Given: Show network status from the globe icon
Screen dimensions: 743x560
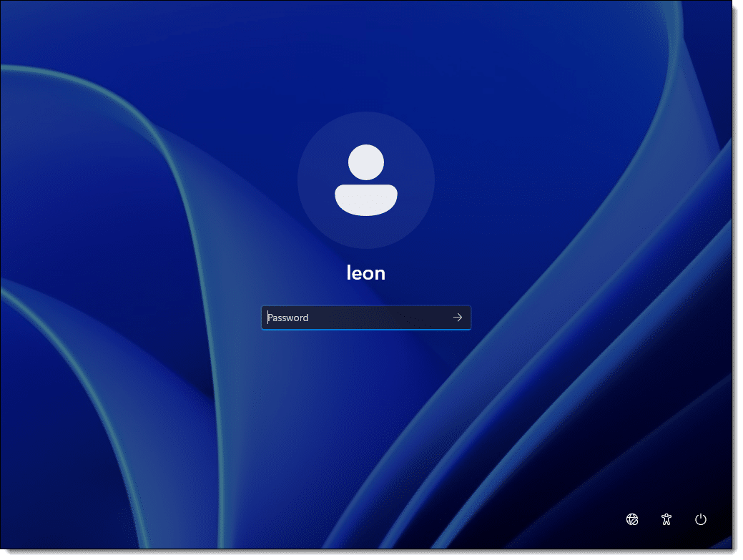Looking at the screenshot, I should (x=632, y=519).
